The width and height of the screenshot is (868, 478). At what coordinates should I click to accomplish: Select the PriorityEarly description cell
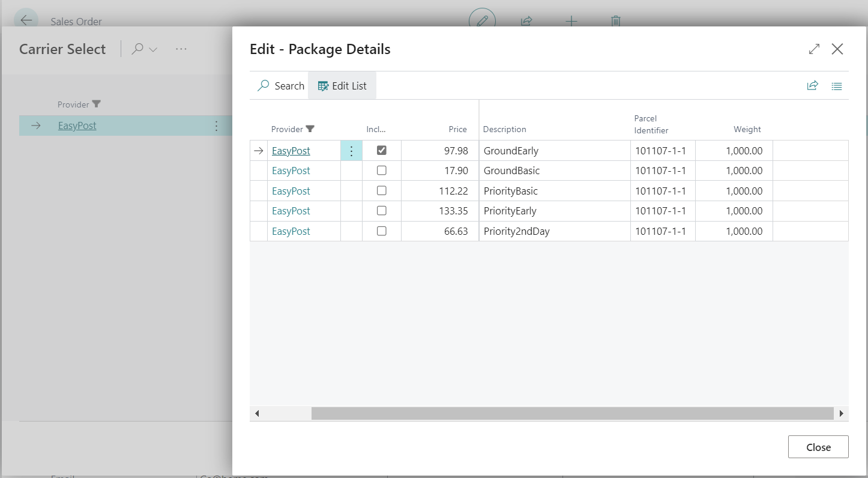point(555,211)
